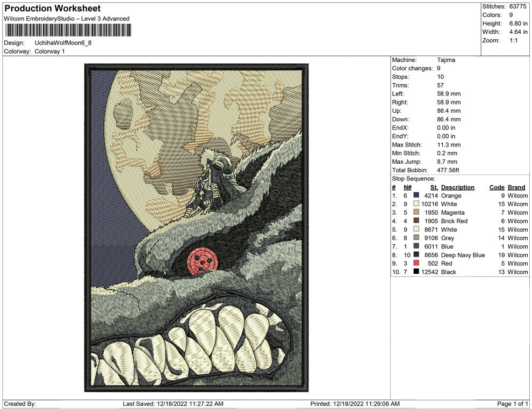The image size is (532, 409).
Task: Click the 'Black' description in stop 10
Action: (x=449, y=272)
